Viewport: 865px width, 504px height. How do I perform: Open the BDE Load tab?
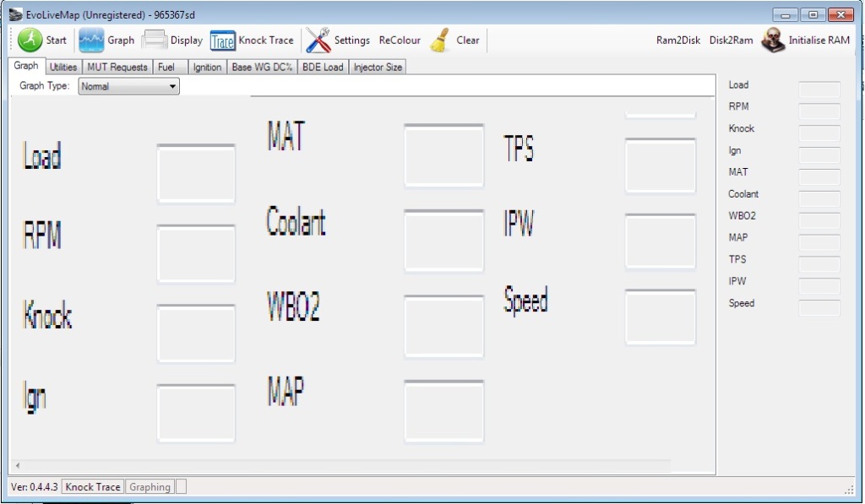pos(323,68)
